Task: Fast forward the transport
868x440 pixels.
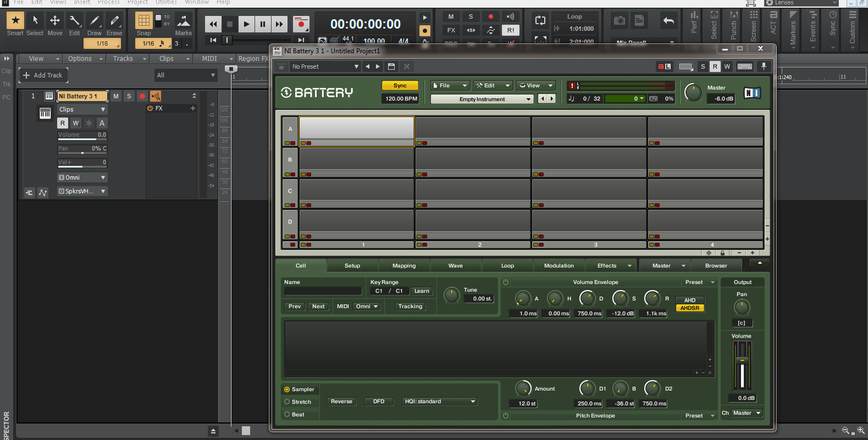Action: coord(279,24)
